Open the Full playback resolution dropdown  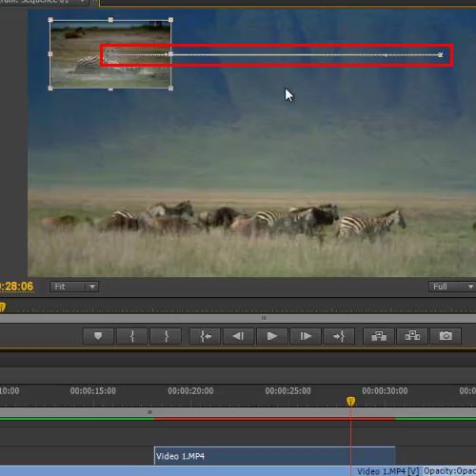[x=452, y=287]
